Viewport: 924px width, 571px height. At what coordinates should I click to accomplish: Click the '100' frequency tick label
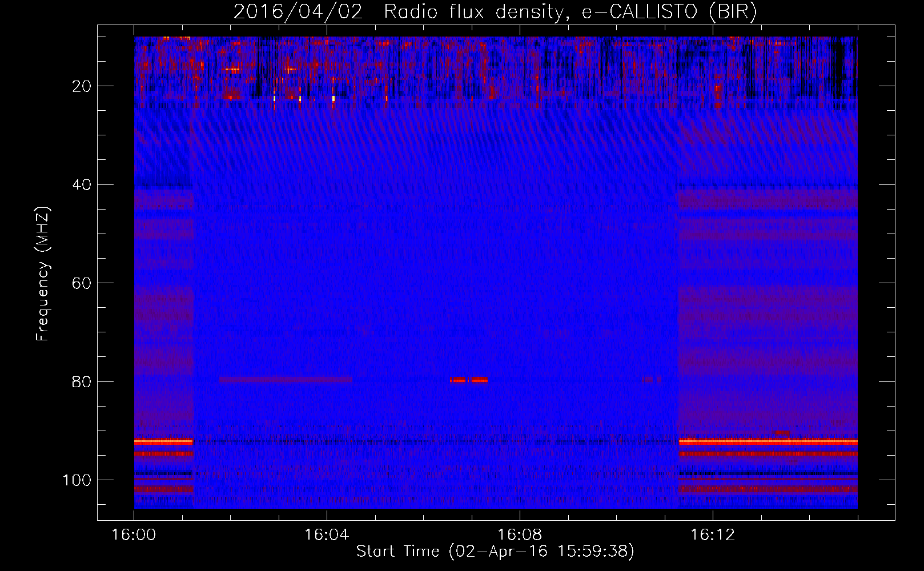point(77,480)
